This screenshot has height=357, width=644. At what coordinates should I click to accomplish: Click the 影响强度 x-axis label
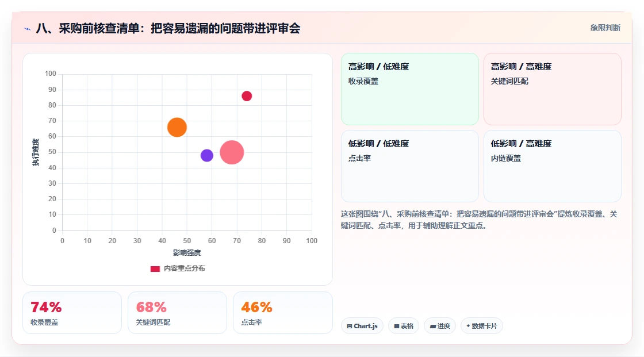click(187, 252)
